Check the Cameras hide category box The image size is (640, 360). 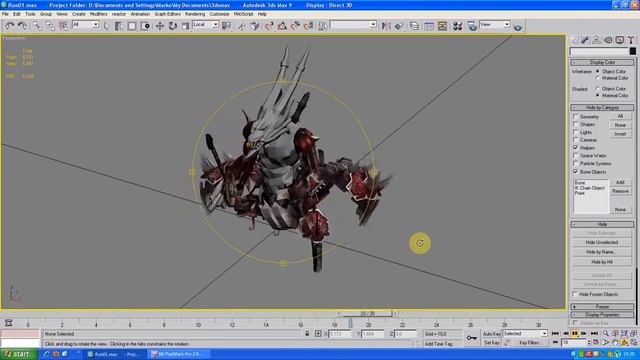coord(576,140)
